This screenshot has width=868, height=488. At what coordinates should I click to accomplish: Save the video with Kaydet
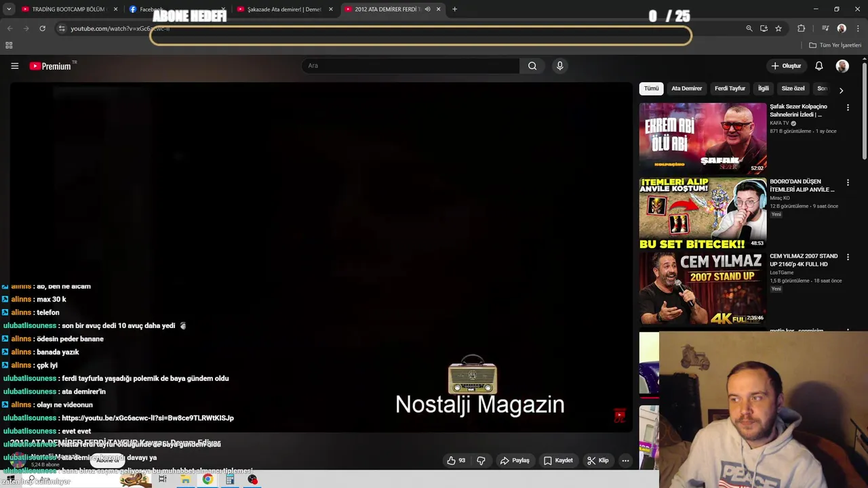click(x=558, y=460)
